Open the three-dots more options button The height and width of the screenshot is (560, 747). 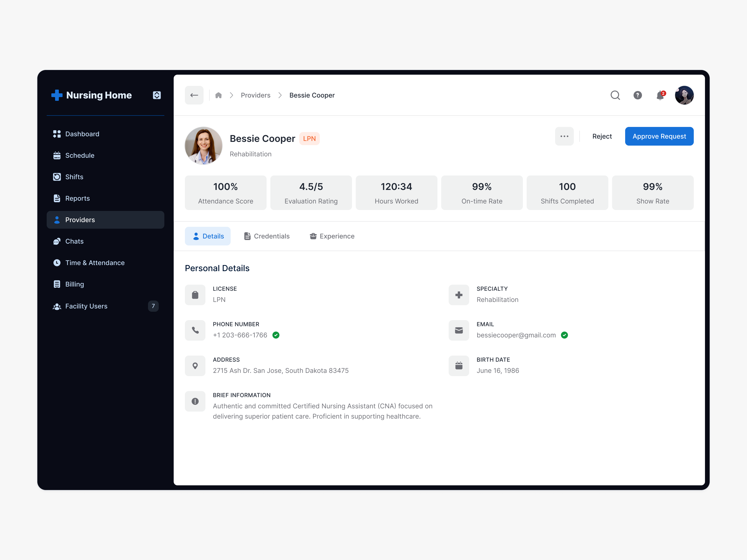pos(564,136)
